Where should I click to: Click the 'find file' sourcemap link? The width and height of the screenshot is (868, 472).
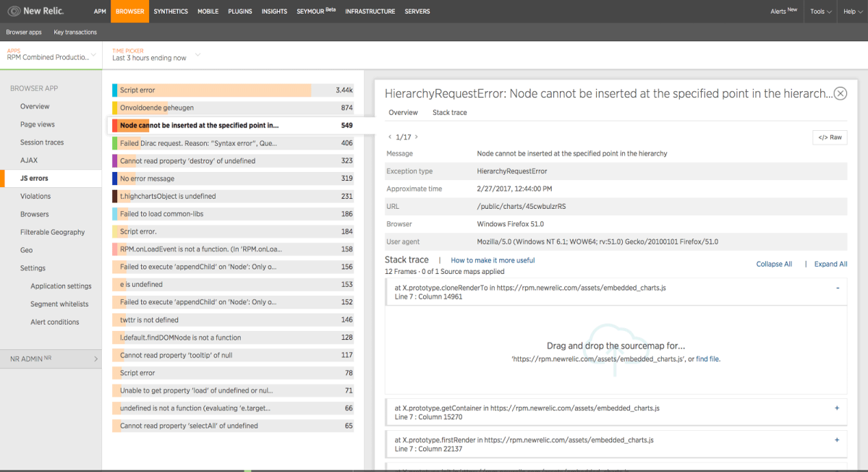[708, 359]
